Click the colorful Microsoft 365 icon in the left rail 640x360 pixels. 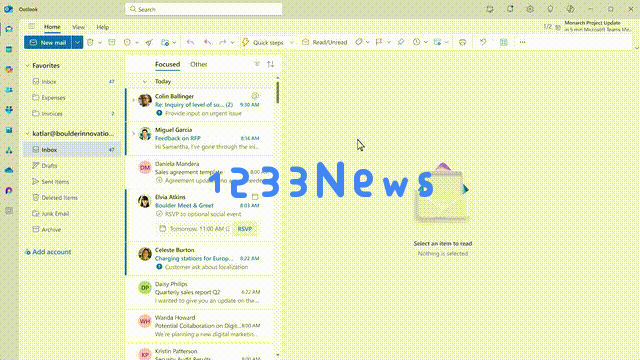9,69
